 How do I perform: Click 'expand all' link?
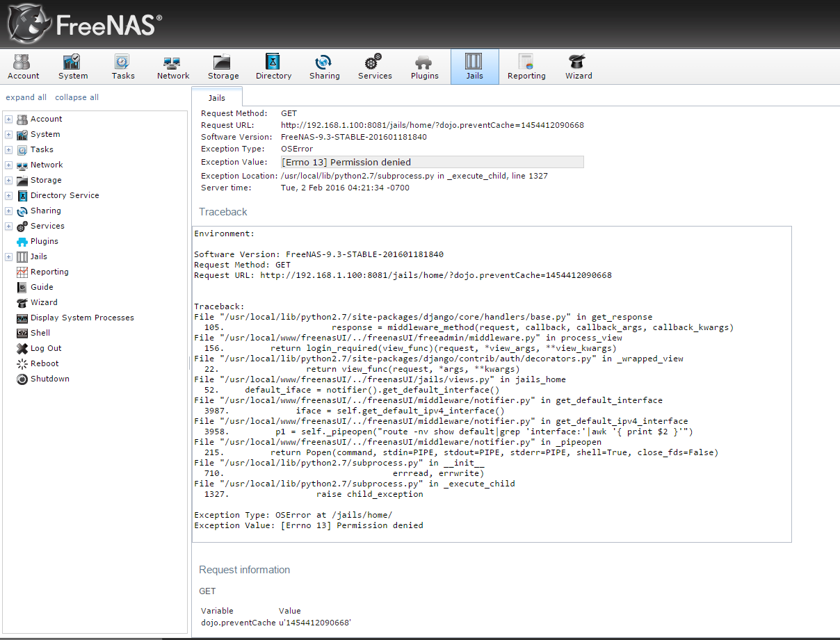pyautogui.click(x=26, y=97)
